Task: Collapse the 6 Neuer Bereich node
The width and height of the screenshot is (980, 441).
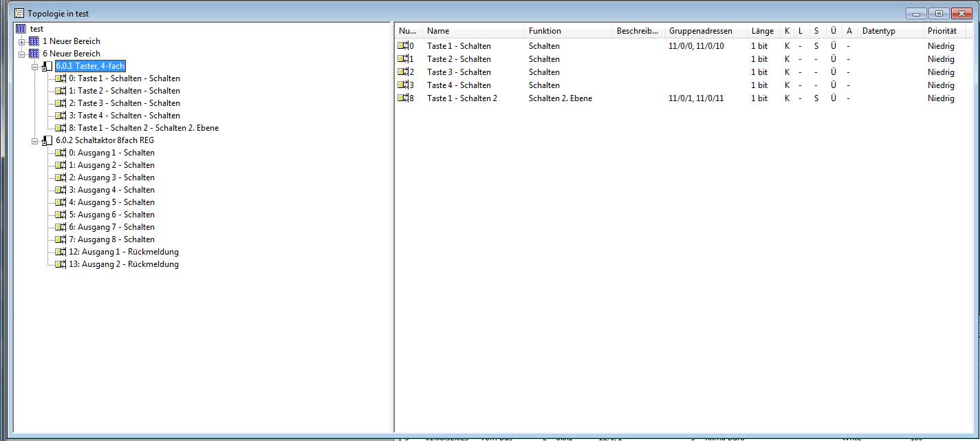Action: [21, 54]
